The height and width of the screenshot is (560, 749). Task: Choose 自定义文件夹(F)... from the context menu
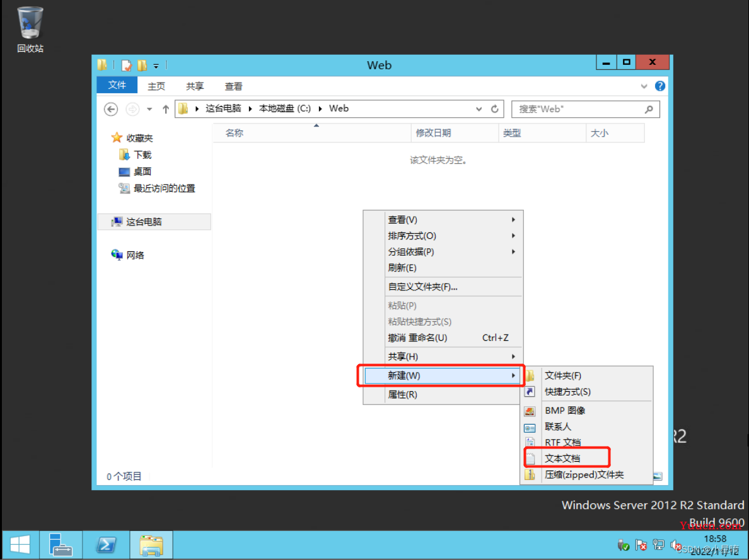pos(443,287)
